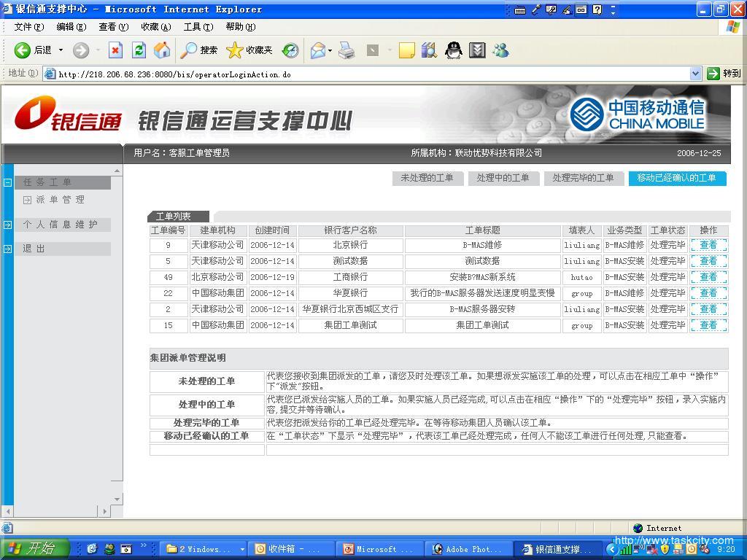The width and height of the screenshot is (747, 560).
Task: Open the 工具(T) tools menu
Action: point(198,27)
